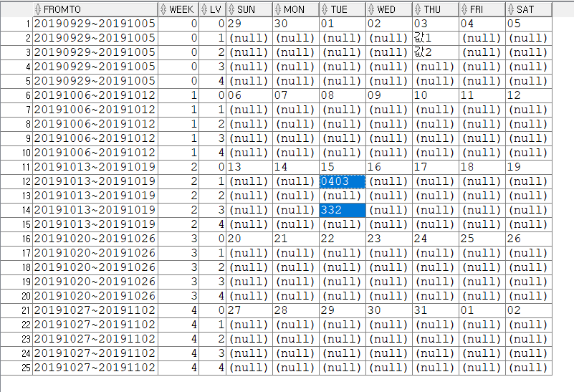Select SAT cell '26' in row 16
Screen dimensions: 574x392
[x=529, y=239]
